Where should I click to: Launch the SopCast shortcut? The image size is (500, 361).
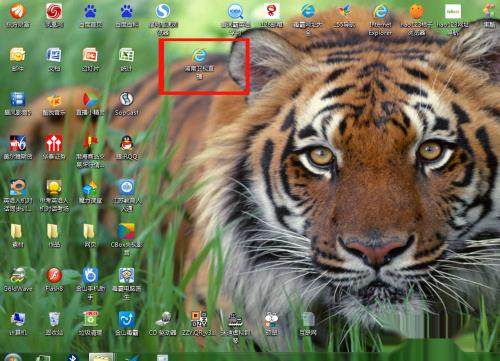tap(126, 99)
